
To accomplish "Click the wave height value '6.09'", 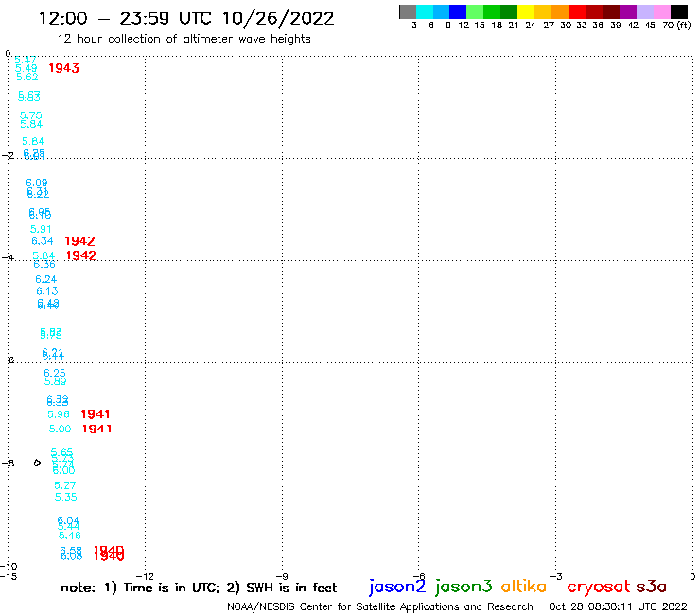I will tap(37, 183).
